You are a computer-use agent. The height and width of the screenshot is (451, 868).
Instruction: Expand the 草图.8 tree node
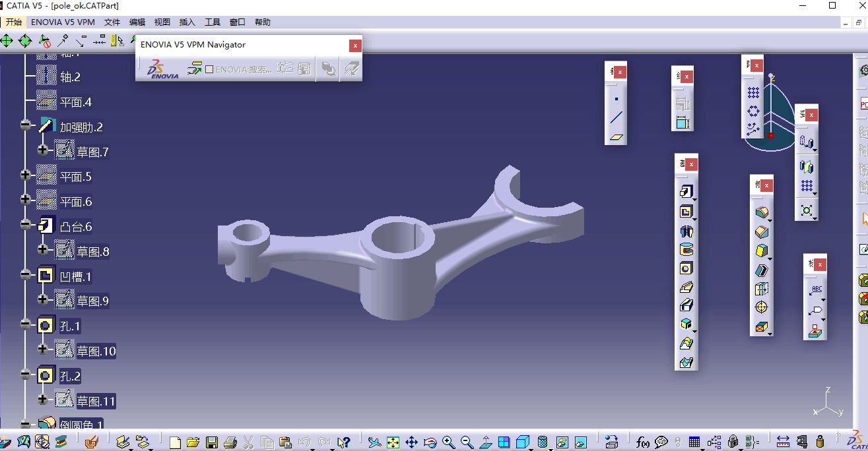(x=43, y=249)
